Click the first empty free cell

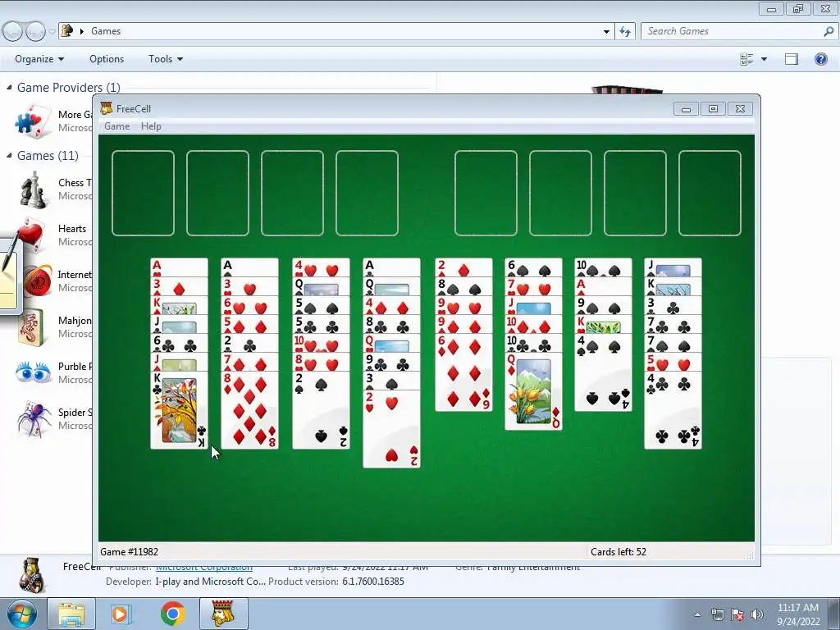[x=143, y=193]
